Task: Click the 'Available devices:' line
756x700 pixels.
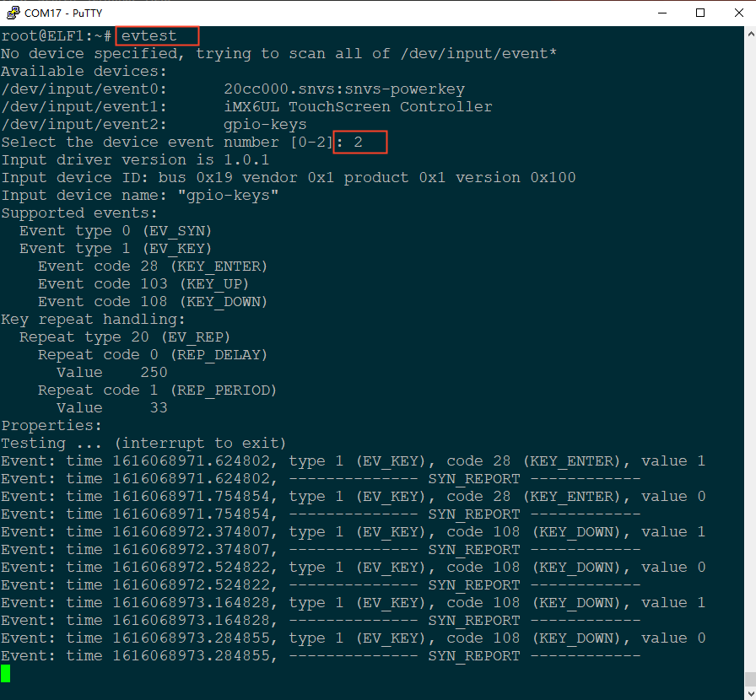Action: coord(84,72)
